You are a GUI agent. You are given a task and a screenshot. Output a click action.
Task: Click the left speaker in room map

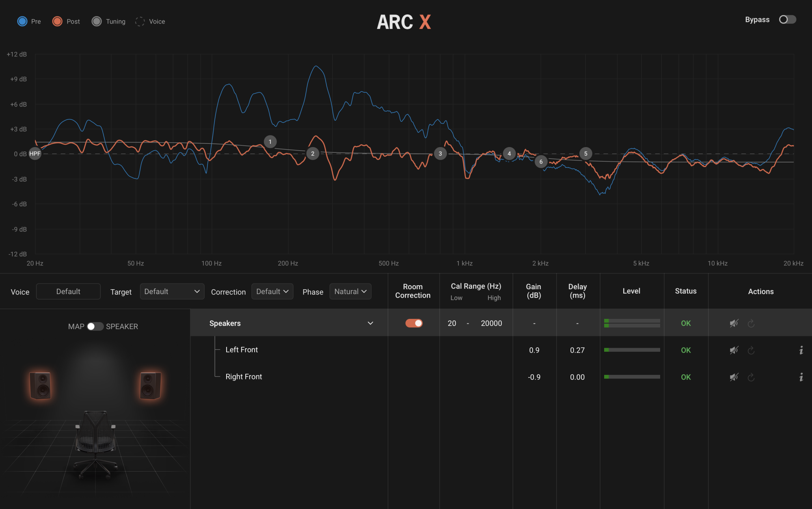click(x=40, y=385)
